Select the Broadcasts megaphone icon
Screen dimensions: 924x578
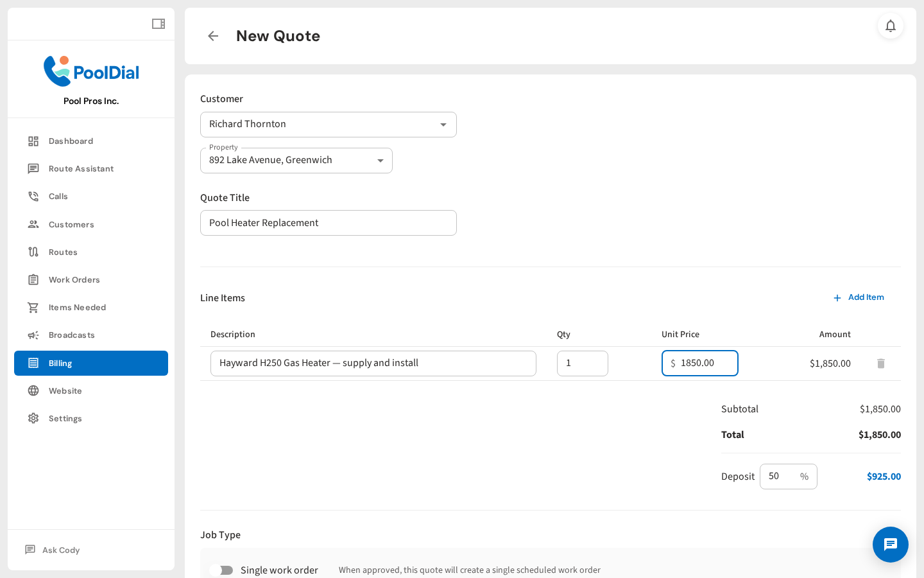click(33, 335)
